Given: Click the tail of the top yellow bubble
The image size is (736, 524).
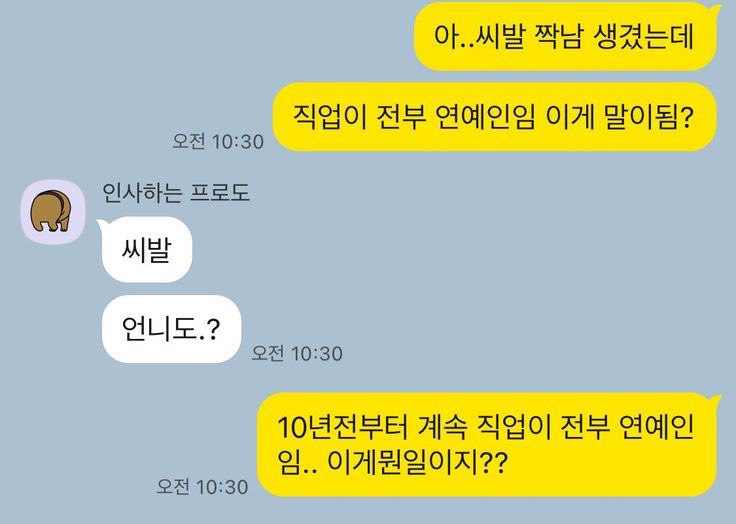Looking at the screenshot, I should tap(716, 9).
